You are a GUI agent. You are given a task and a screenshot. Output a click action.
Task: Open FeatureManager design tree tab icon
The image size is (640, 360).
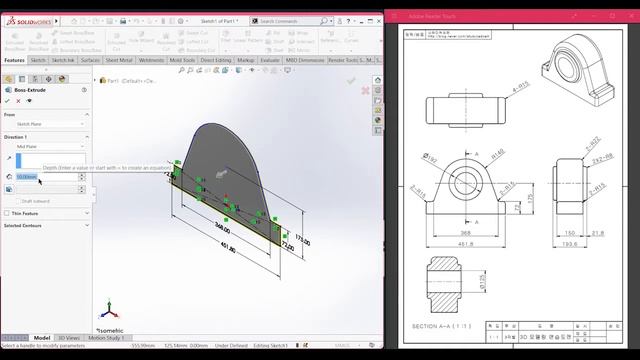pyautogui.click(x=9, y=79)
